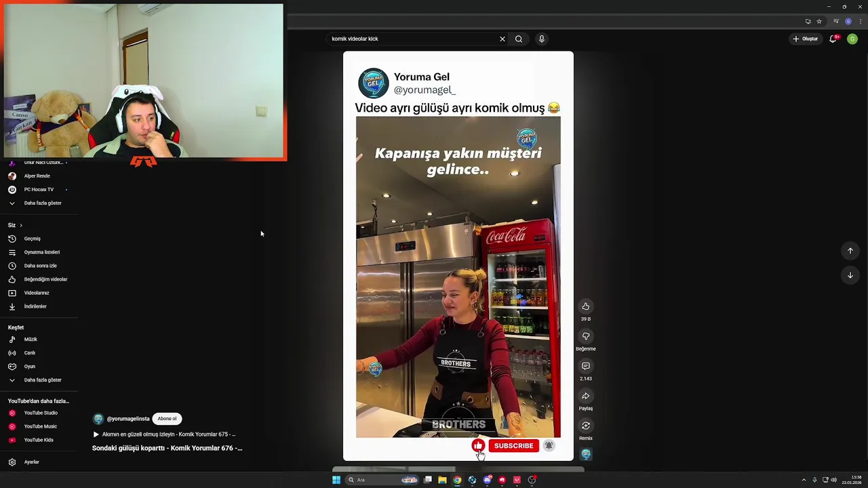Open the system tray microphone icon
868x488 pixels.
click(814, 480)
